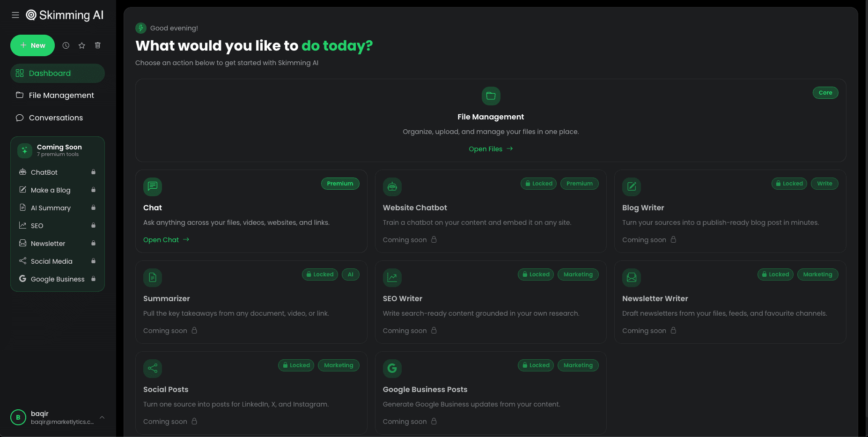Viewport: 868px width, 437px height.
Task: Open favorites star icon
Action: coord(82,45)
